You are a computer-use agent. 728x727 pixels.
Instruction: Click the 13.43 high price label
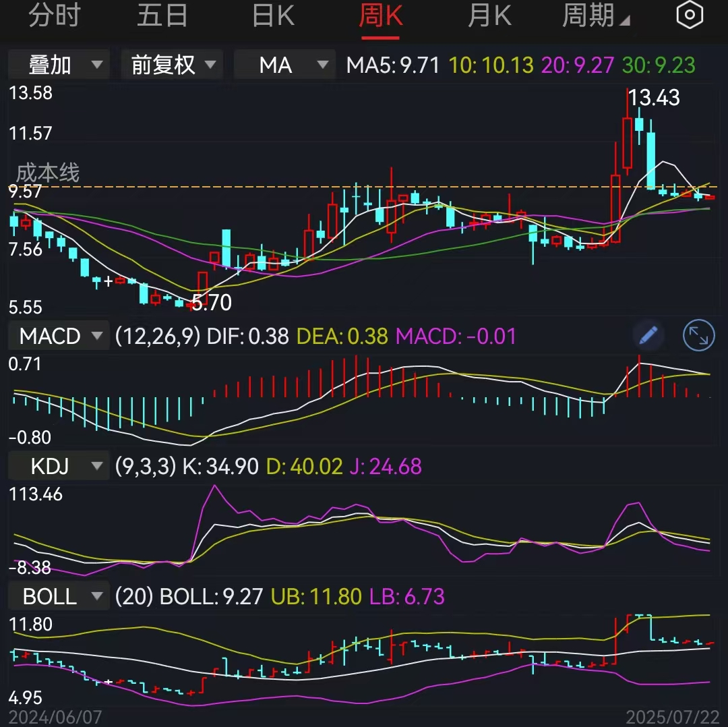click(x=654, y=98)
